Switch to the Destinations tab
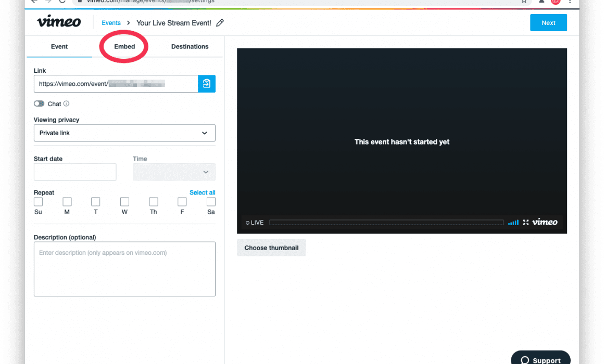 [190, 47]
